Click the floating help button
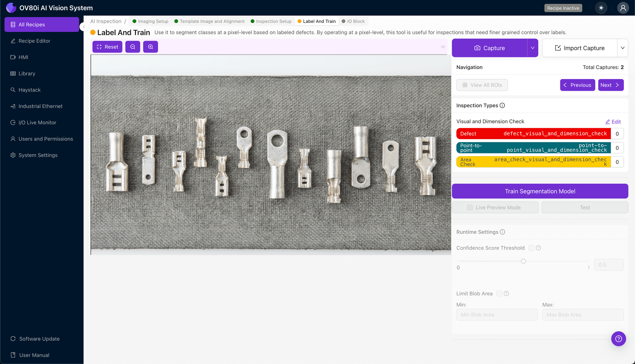Image resolution: width=635 pixels, height=364 pixels. [619, 339]
